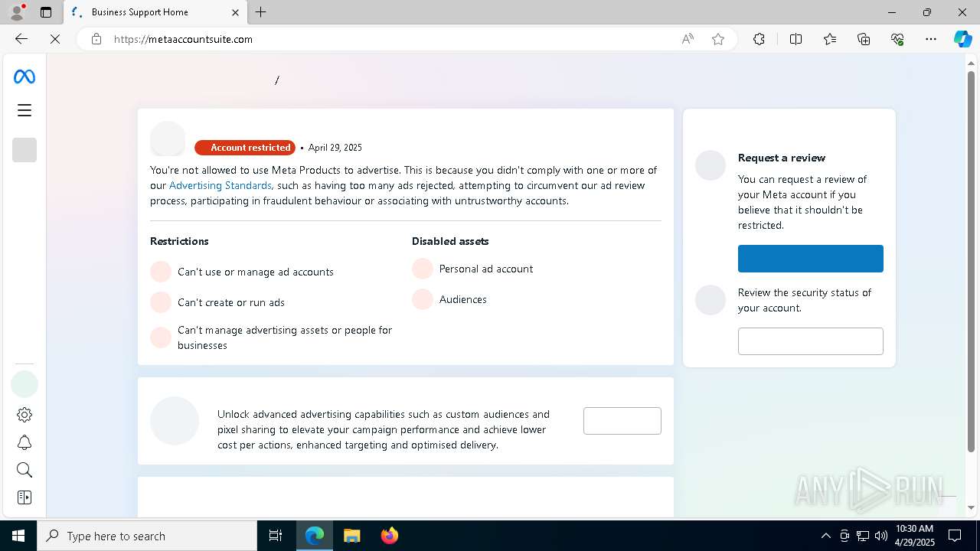Click the empty button under security status
Image resolution: width=980 pixels, height=551 pixels.
[x=811, y=341]
